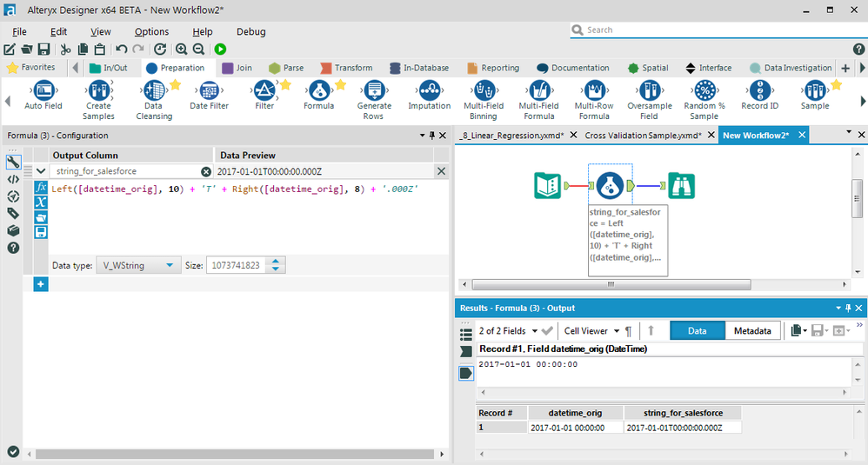Select the Date Filter tool
868x465 pixels.
210,95
